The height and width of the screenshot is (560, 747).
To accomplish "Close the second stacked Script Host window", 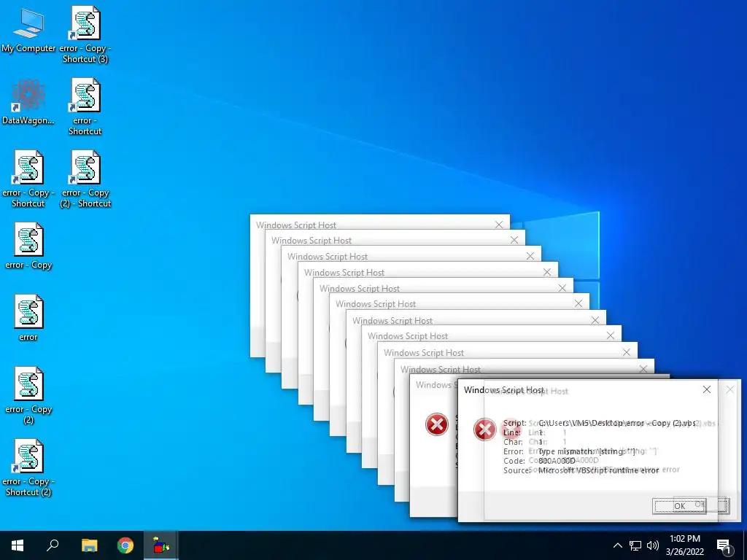I will pos(514,240).
